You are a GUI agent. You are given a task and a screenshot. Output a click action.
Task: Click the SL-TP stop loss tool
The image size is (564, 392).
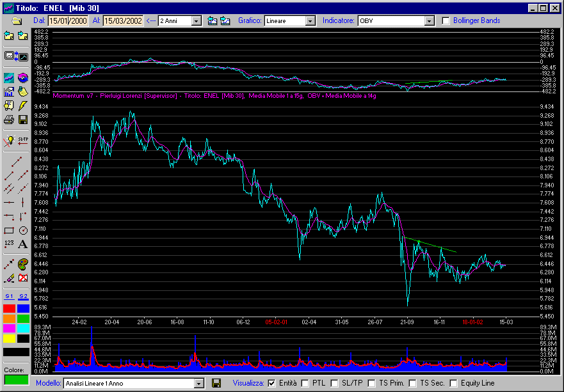point(23,140)
